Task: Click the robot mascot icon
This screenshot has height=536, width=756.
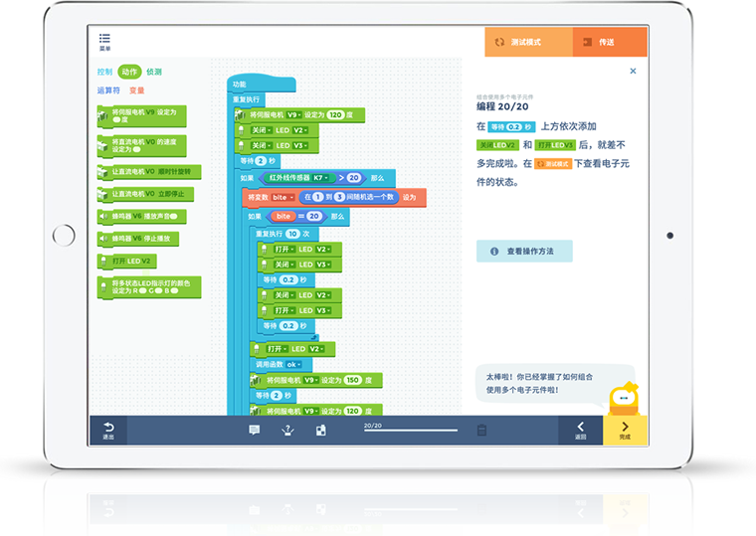Action: pos(624,395)
